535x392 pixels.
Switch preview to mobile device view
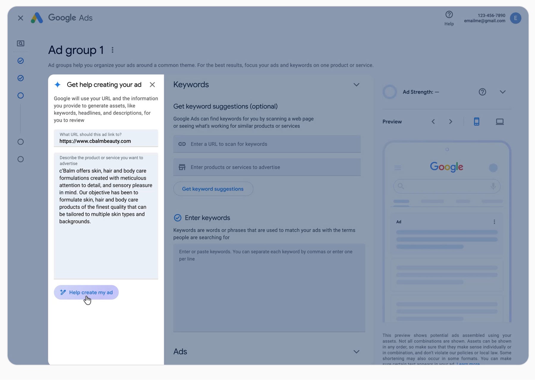pyautogui.click(x=476, y=122)
